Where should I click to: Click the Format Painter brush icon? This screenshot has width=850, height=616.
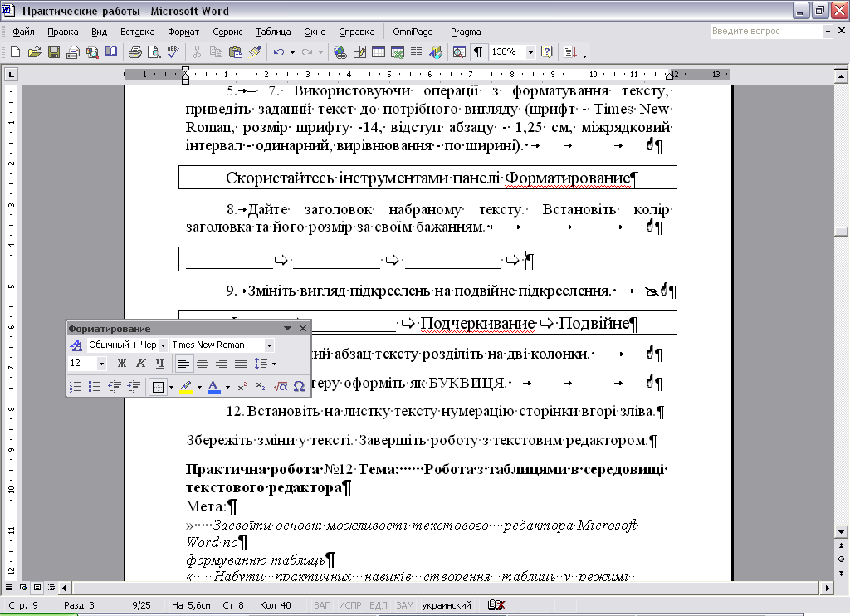tap(255, 52)
